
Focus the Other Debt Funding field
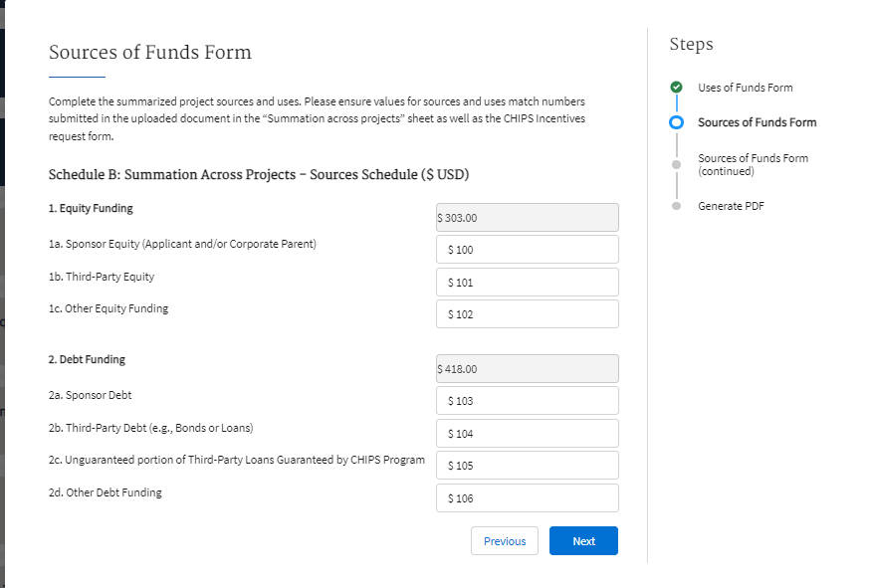(527, 498)
